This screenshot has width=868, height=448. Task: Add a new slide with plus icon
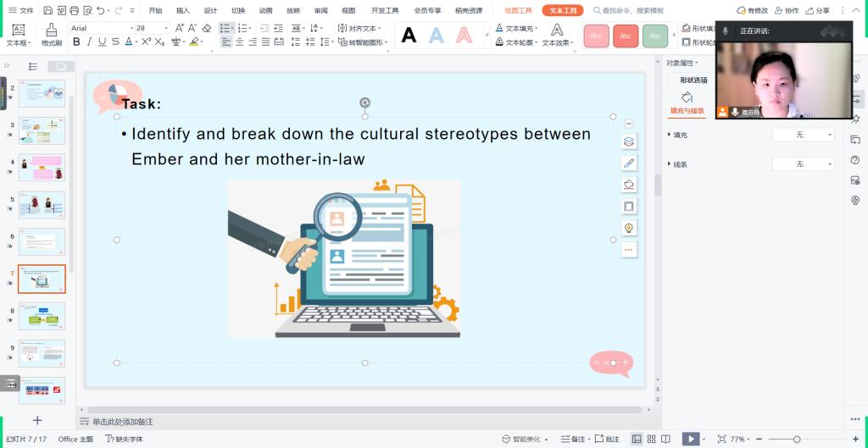(x=36, y=420)
